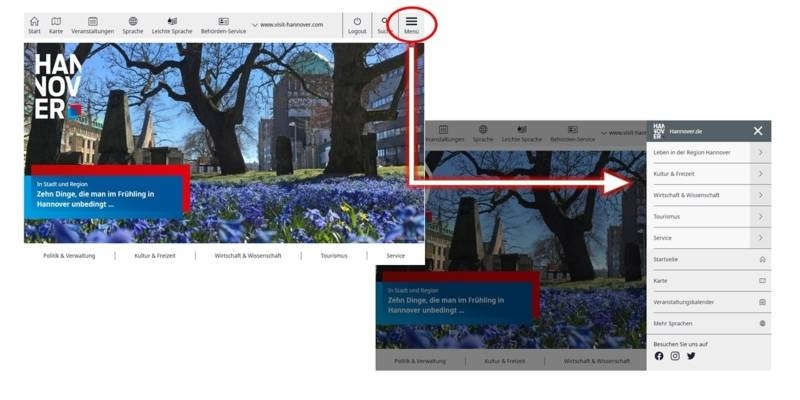Open Wirtschaft & Wissenschaft tab under first screenshot's hero

coord(247,256)
